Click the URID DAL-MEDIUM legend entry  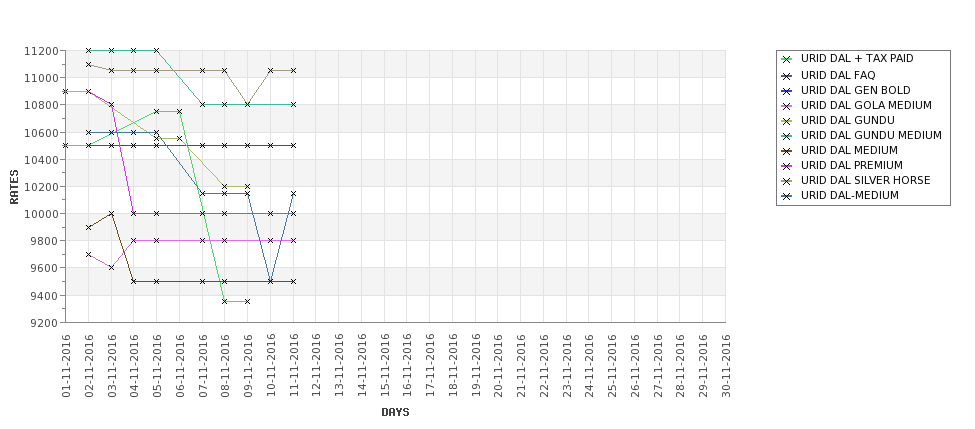pyautogui.click(x=840, y=195)
